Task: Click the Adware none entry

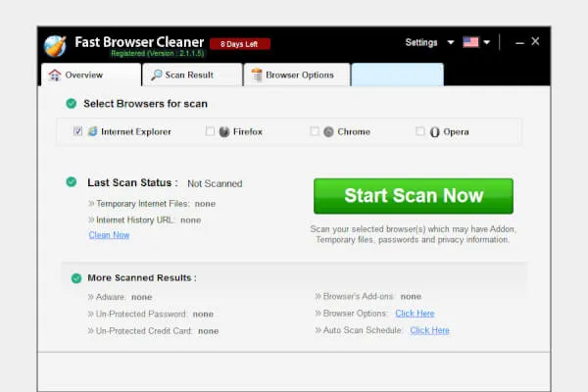Action: 120,297
